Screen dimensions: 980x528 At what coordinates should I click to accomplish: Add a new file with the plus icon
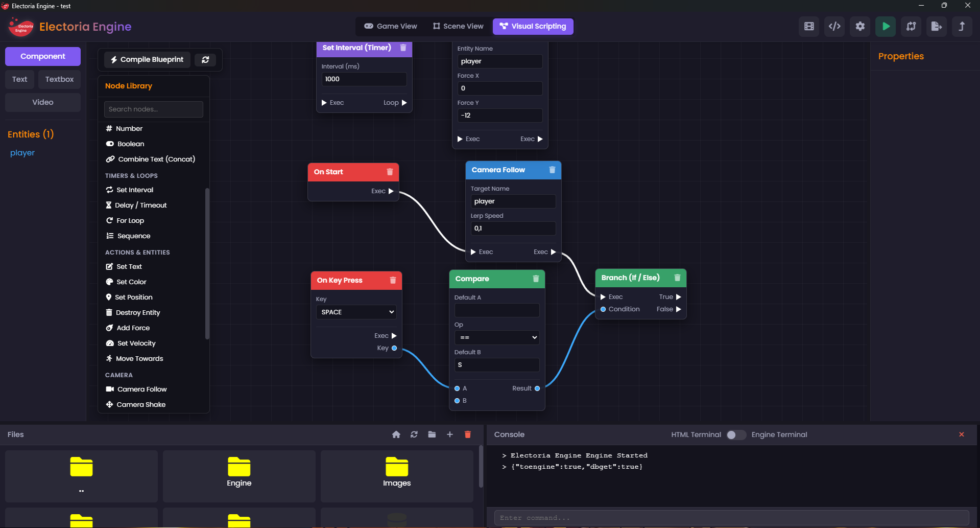pyautogui.click(x=450, y=434)
